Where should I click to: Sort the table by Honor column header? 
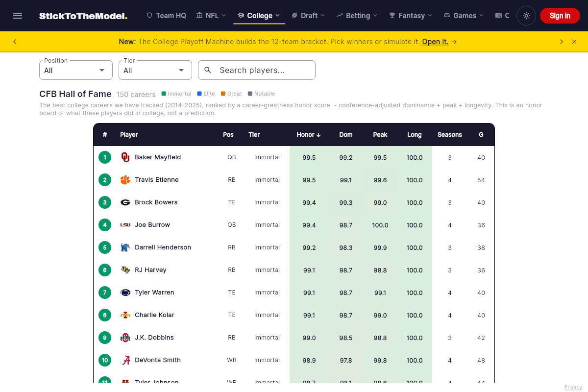click(309, 135)
